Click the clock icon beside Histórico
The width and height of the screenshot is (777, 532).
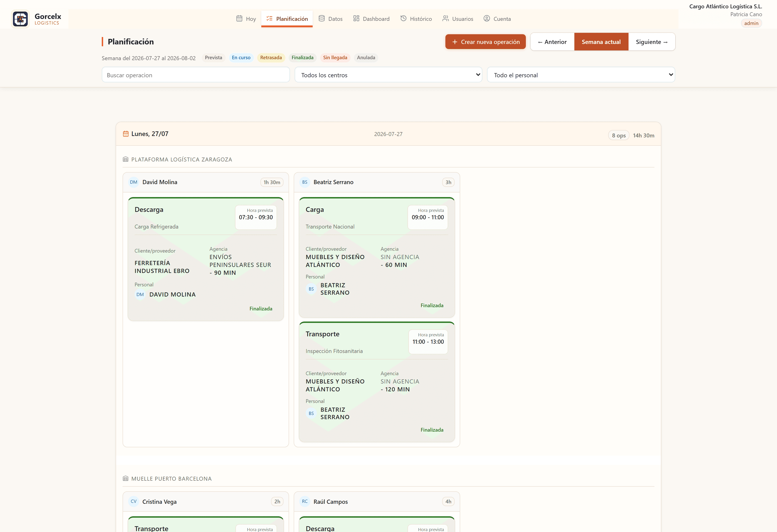click(403, 19)
